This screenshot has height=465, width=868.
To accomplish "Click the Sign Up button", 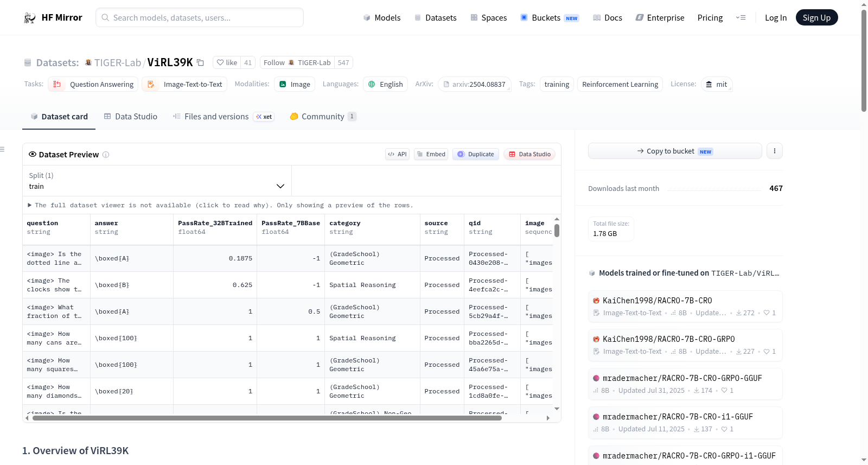I will [816, 17].
